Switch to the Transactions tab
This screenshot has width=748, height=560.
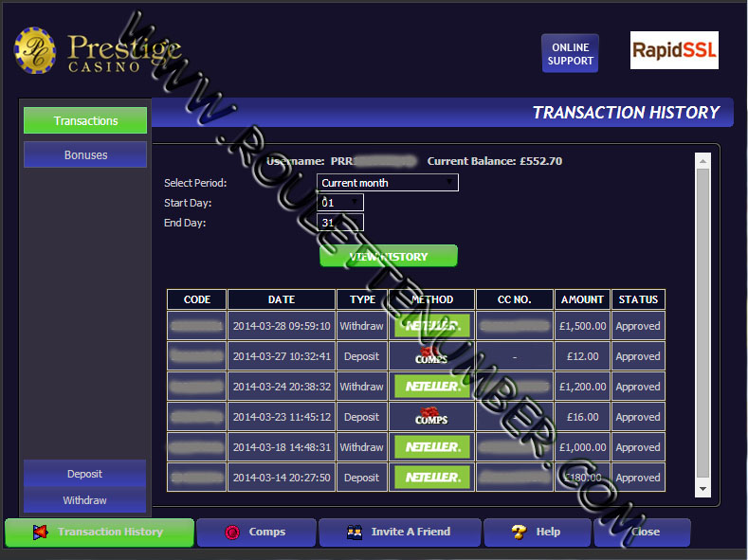pyautogui.click(x=85, y=120)
